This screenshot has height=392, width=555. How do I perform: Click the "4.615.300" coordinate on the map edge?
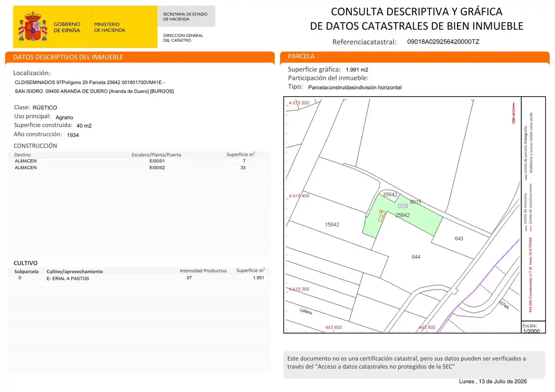coord(299,289)
